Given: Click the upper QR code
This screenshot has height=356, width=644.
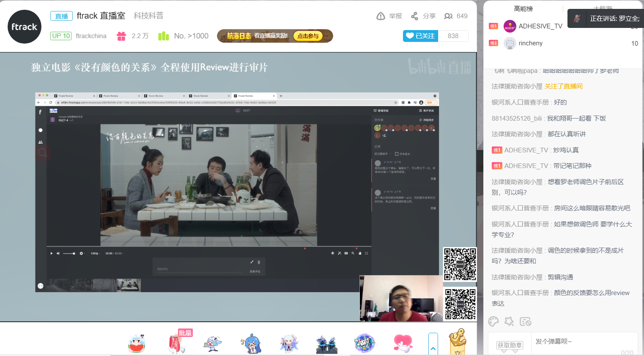Looking at the screenshot, I should click(x=460, y=264).
